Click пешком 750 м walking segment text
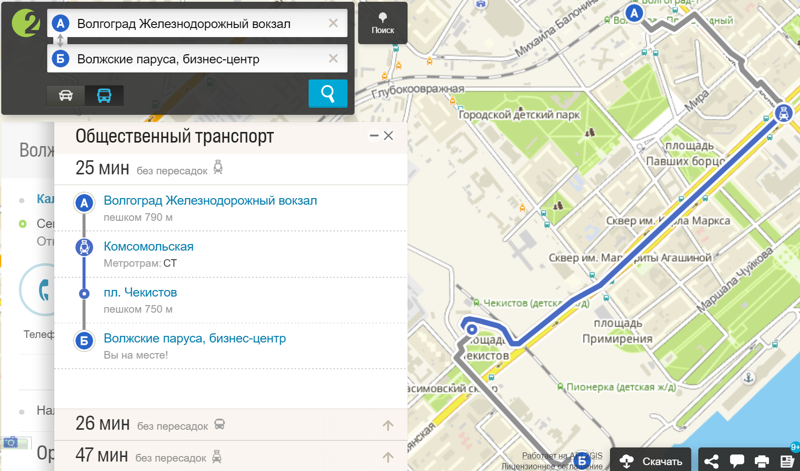 click(138, 309)
